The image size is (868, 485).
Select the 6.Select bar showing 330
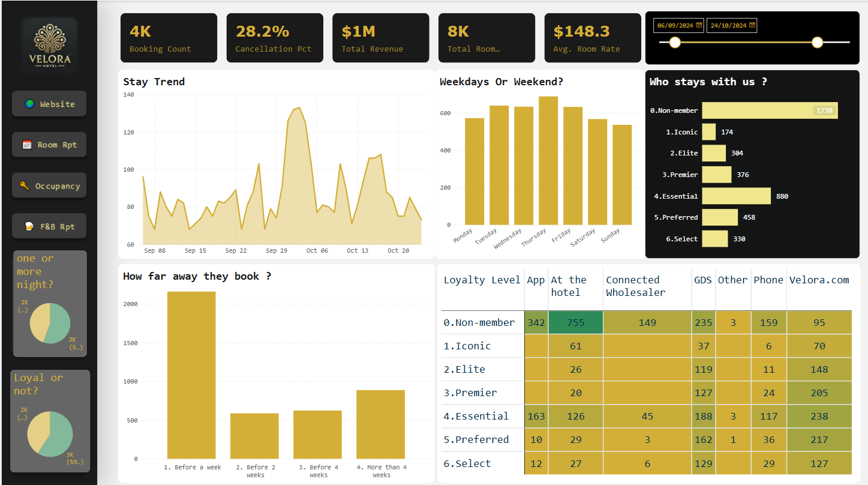point(715,239)
